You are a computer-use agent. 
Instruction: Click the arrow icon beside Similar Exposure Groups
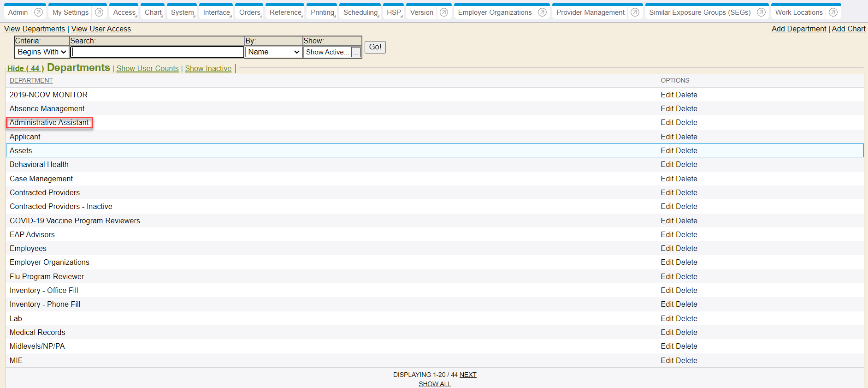click(762, 12)
